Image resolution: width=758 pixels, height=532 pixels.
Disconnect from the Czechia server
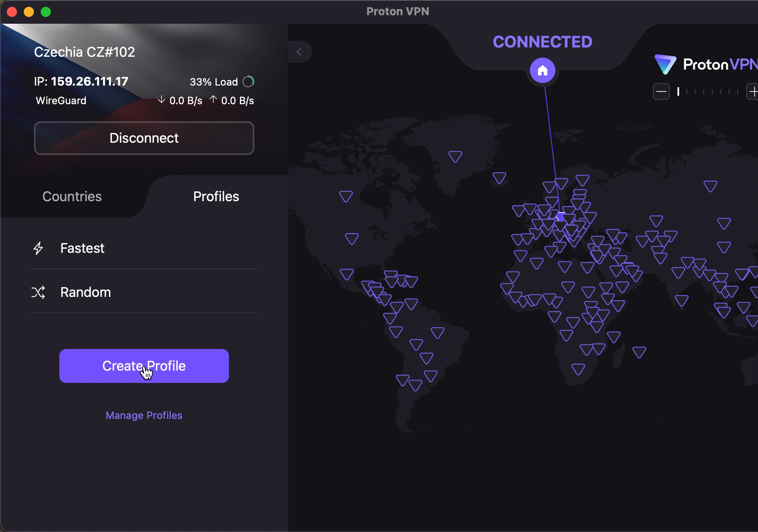(144, 138)
